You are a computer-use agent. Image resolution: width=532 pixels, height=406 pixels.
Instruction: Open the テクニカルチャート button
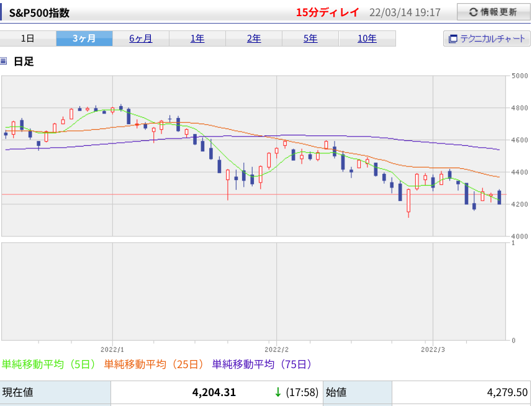tap(487, 38)
